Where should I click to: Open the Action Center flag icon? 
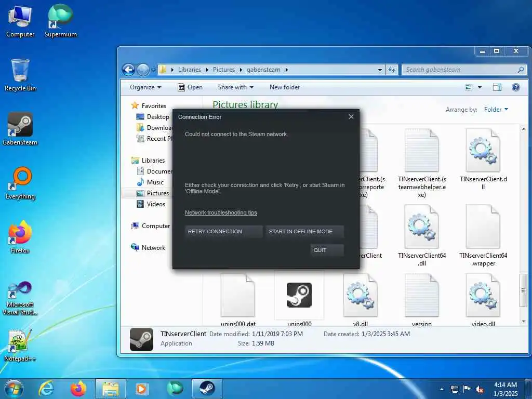coord(467,389)
